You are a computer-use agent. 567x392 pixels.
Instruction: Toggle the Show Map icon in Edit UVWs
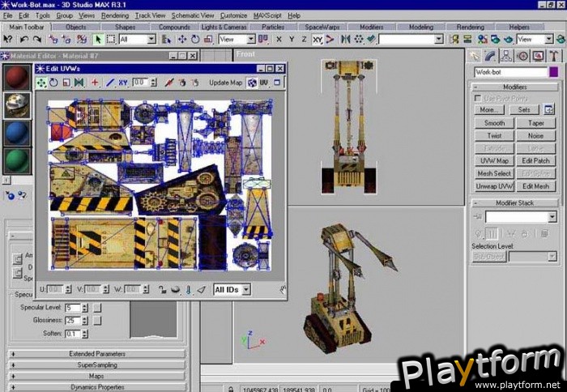click(x=252, y=83)
